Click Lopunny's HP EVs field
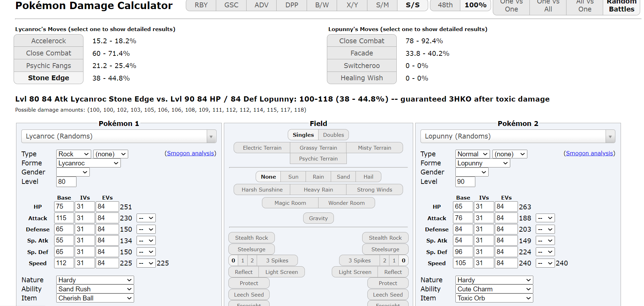Viewport: 644px width, 306px height. pos(506,207)
